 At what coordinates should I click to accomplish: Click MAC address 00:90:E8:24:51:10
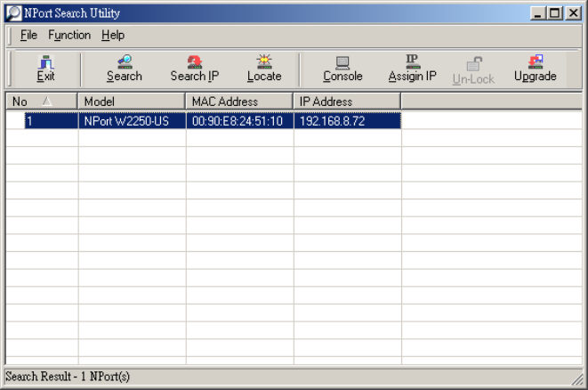[240, 121]
